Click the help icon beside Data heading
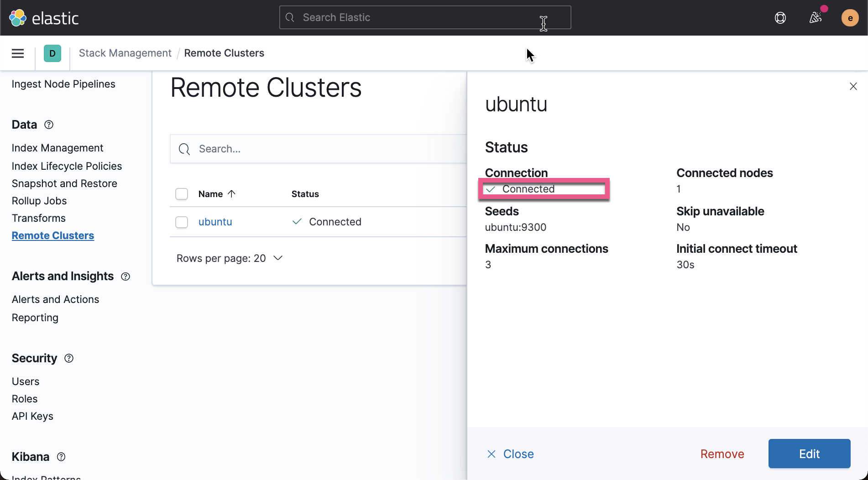The image size is (868, 480). click(x=49, y=125)
